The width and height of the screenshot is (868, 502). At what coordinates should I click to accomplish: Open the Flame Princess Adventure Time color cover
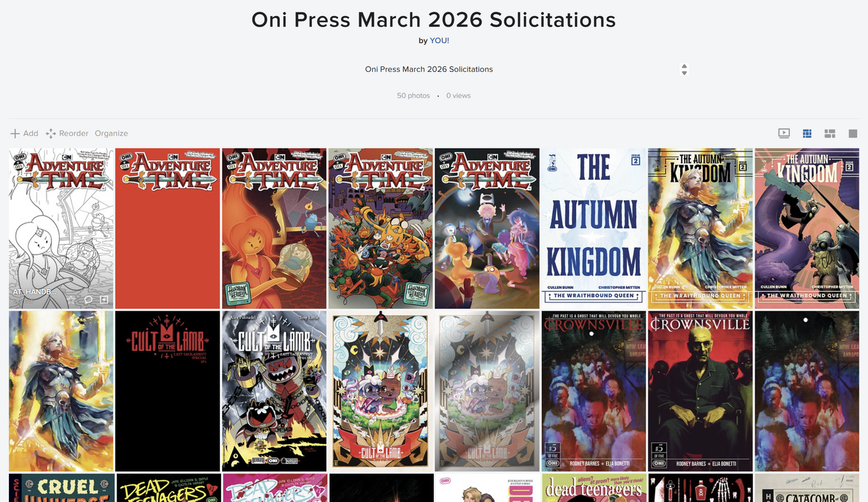click(275, 229)
